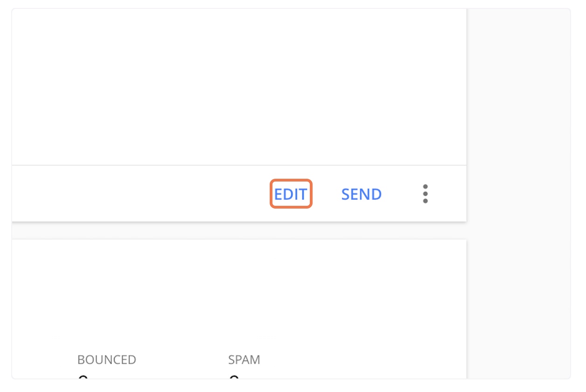Screen dimensions: 586x392
Task: Click the EDIT button
Action: point(291,194)
